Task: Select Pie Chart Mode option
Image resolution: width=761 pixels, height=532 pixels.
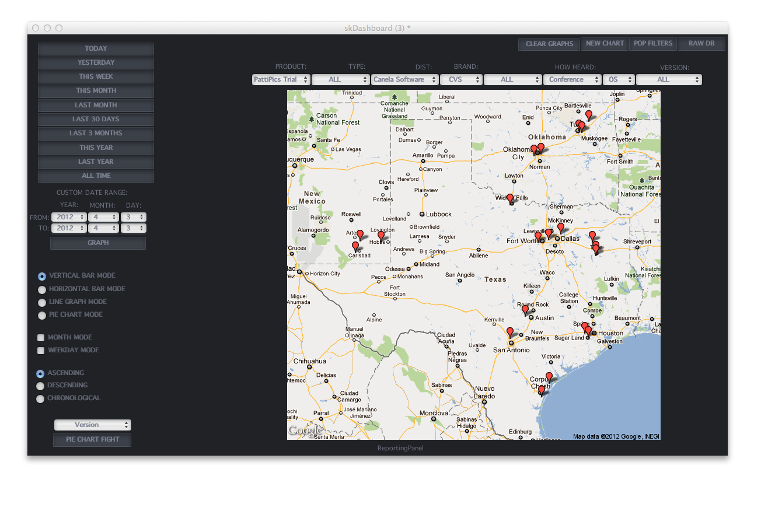Action: [x=42, y=315]
